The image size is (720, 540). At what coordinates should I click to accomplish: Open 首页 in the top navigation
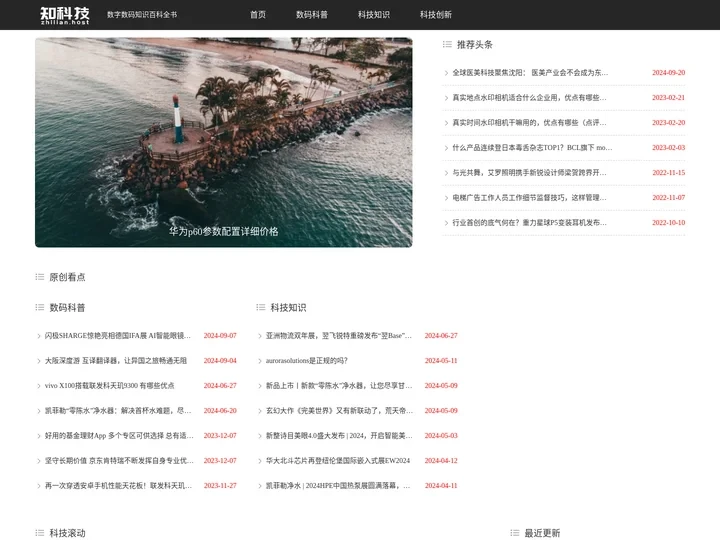(x=258, y=15)
